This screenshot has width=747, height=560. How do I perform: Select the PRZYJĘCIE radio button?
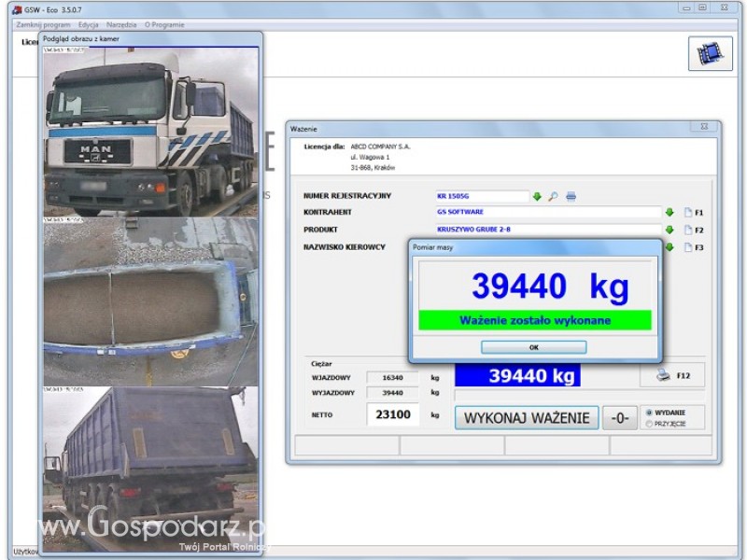point(649,423)
